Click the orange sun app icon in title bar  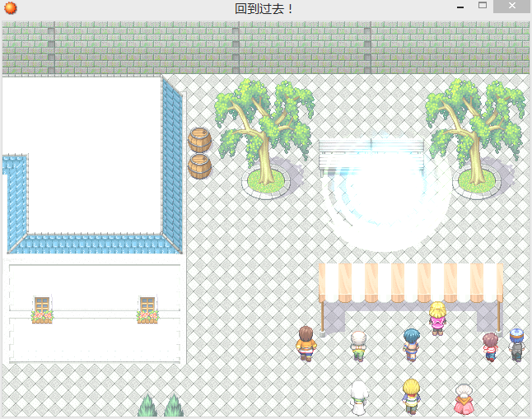[10, 7]
